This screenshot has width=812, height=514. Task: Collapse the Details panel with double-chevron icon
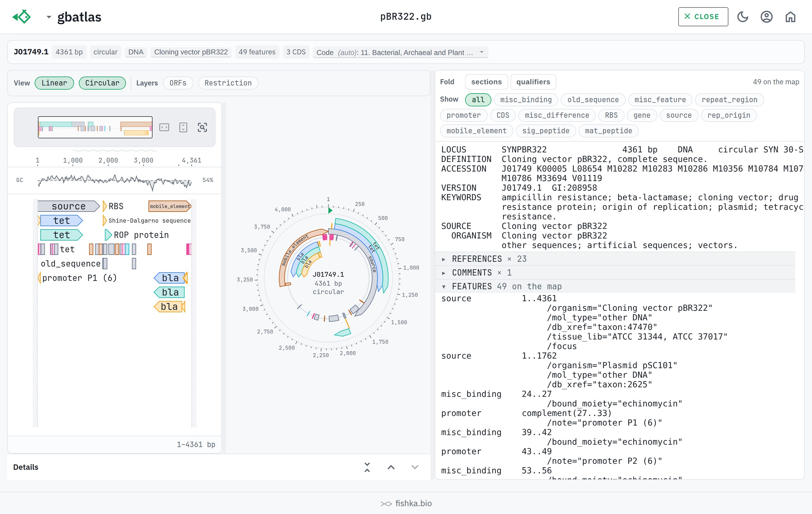367,467
